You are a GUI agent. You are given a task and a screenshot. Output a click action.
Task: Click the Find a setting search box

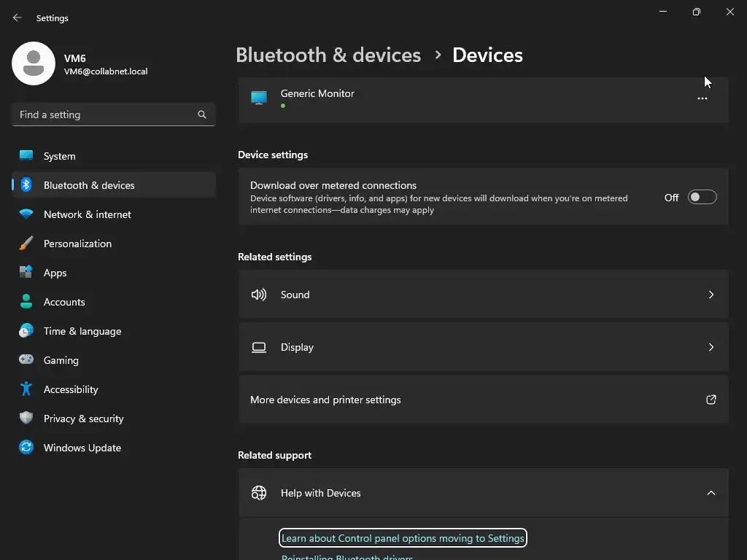(x=106, y=114)
